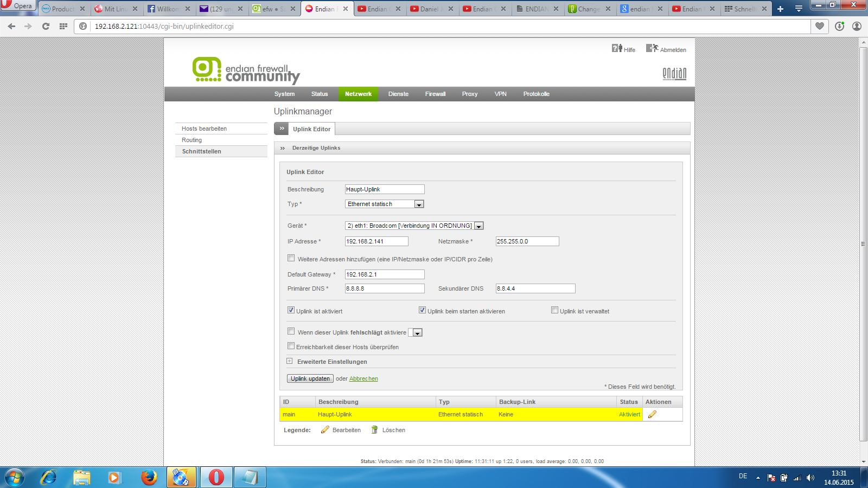Click the Abmelden logout icon
868x488 pixels.
(x=652, y=48)
